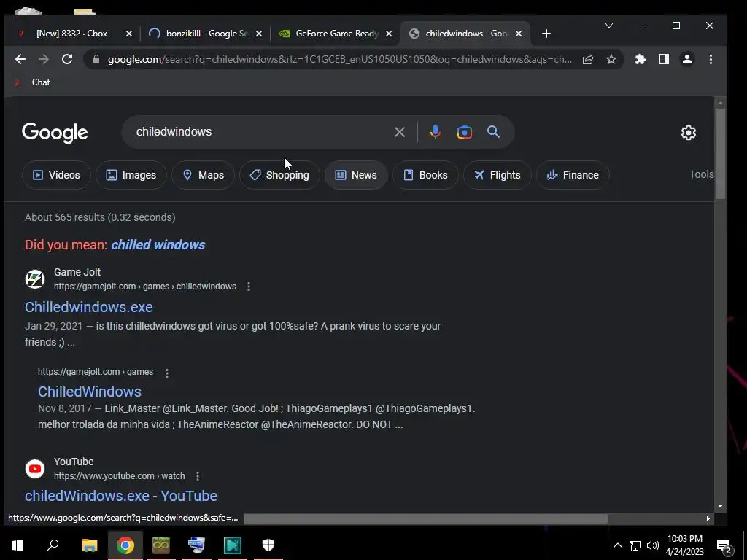Open options for the YouTube result
Screen dimensions: 747x560
tap(198, 475)
